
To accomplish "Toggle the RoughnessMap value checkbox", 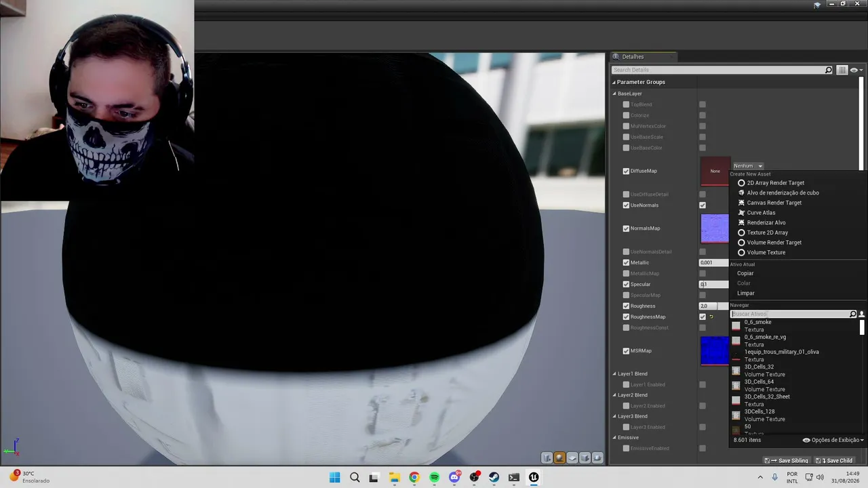I will pyautogui.click(x=703, y=317).
